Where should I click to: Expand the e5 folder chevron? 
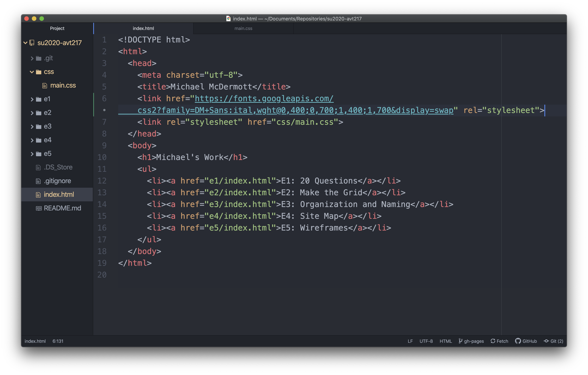coord(32,154)
